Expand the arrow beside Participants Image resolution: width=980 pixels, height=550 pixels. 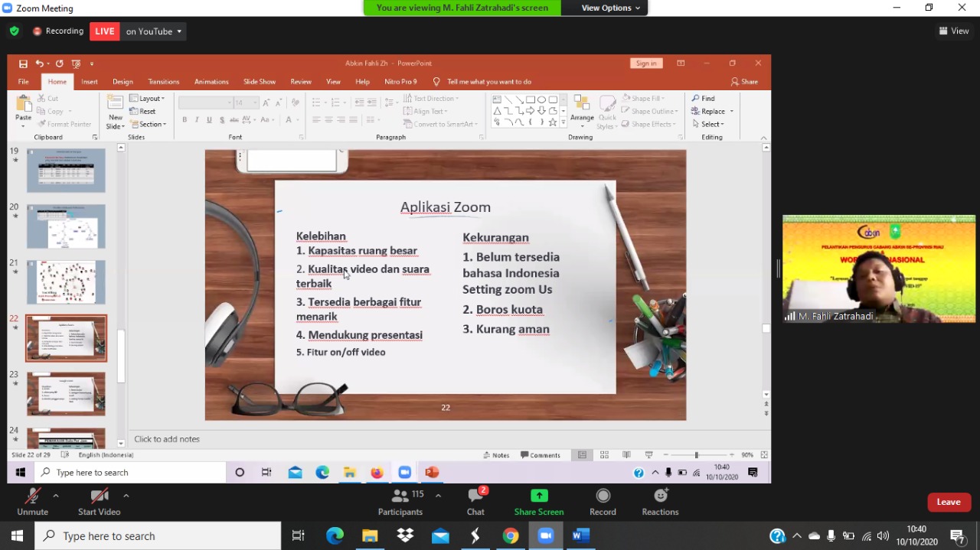click(x=438, y=496)
